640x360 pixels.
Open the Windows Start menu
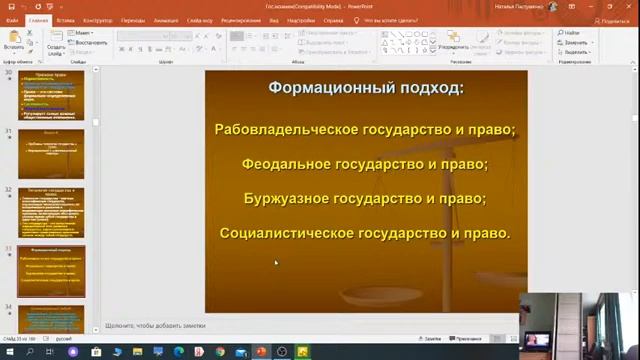[10, 351]
